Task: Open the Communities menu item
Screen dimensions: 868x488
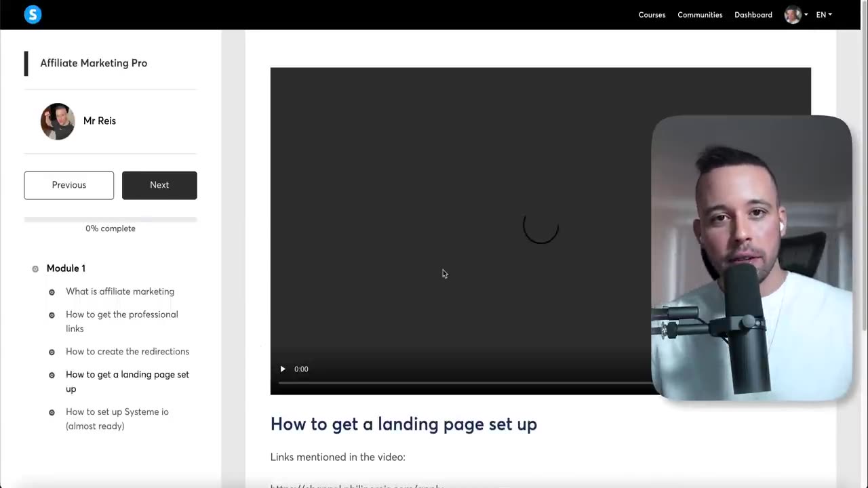Action: [x=700, y=15]
